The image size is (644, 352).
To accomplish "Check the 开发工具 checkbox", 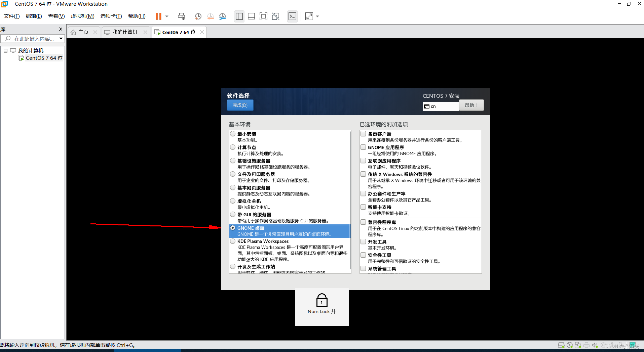I will click(x=363, y=241).
